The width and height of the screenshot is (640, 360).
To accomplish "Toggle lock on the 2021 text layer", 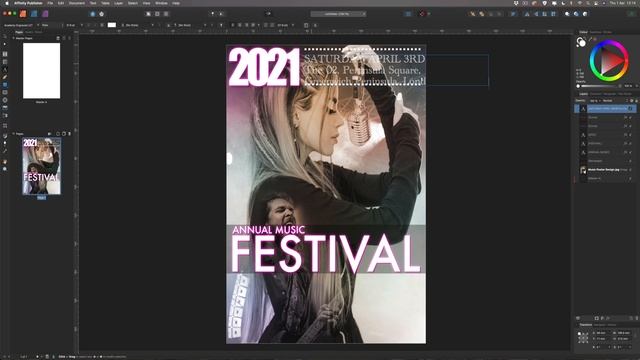I will (625, 135).
